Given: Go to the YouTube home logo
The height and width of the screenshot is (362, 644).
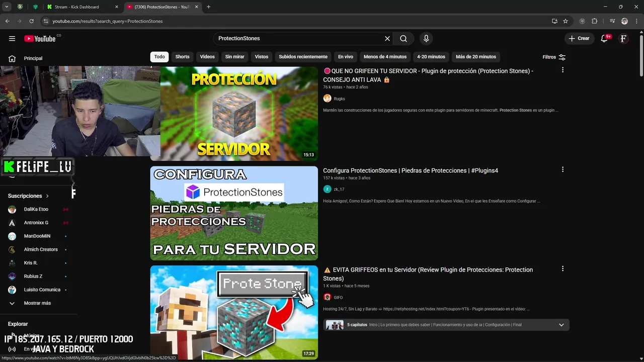Looking at the screenshot, I should (40, 39).
